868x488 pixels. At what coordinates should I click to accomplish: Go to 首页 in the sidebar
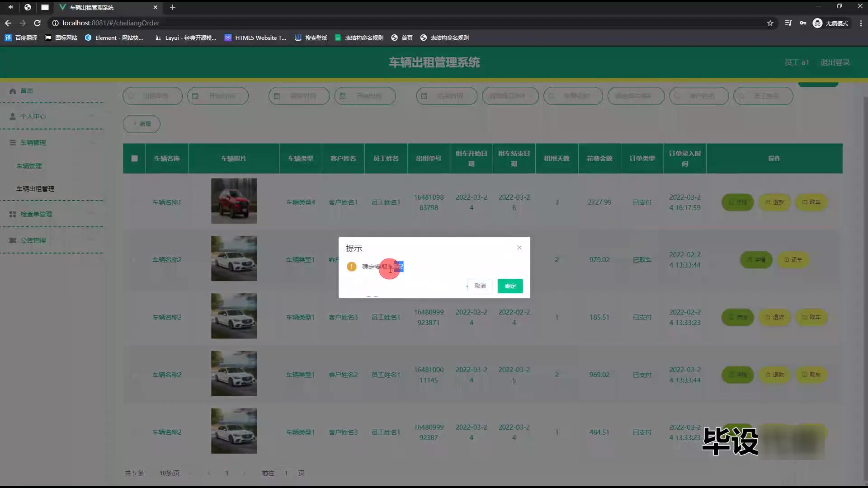pyautogui.click(x=26, y=91)
